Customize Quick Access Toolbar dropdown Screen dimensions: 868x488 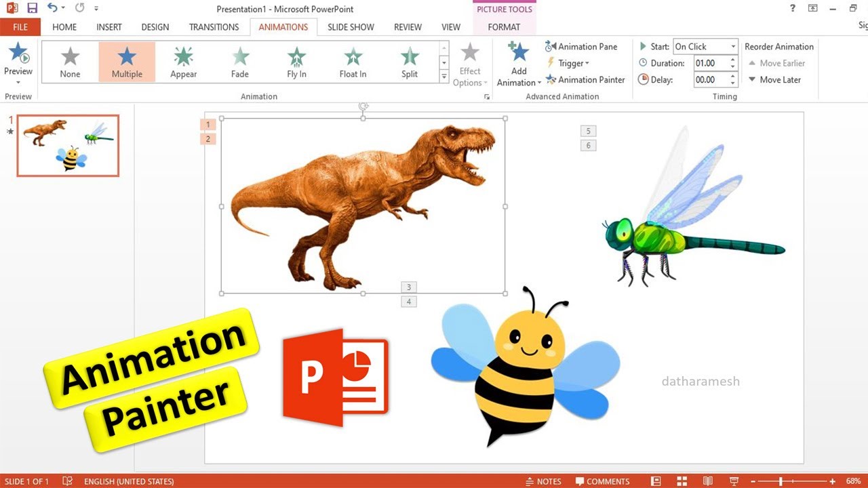coord(96,9)
